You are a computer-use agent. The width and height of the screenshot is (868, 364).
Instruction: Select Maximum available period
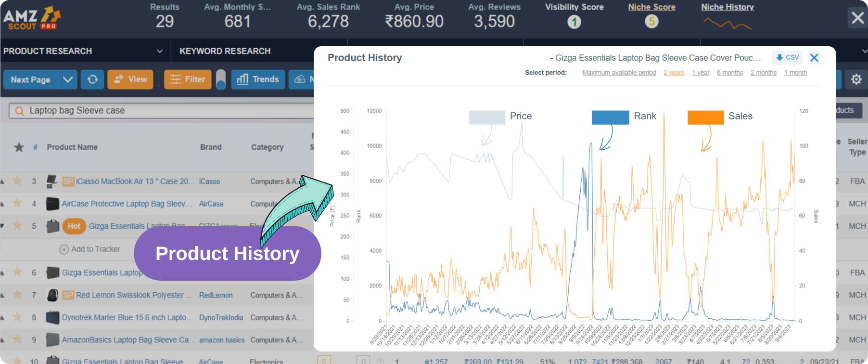619,73
